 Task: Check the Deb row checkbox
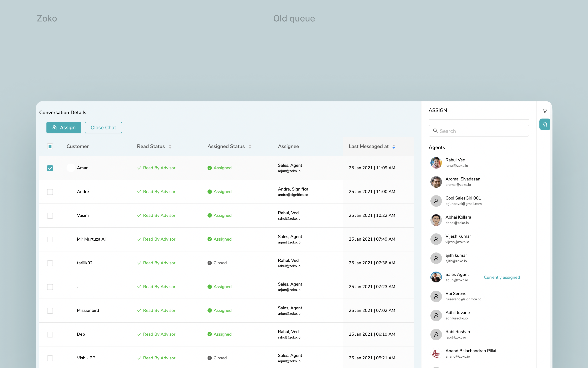[x=50, y=334]
